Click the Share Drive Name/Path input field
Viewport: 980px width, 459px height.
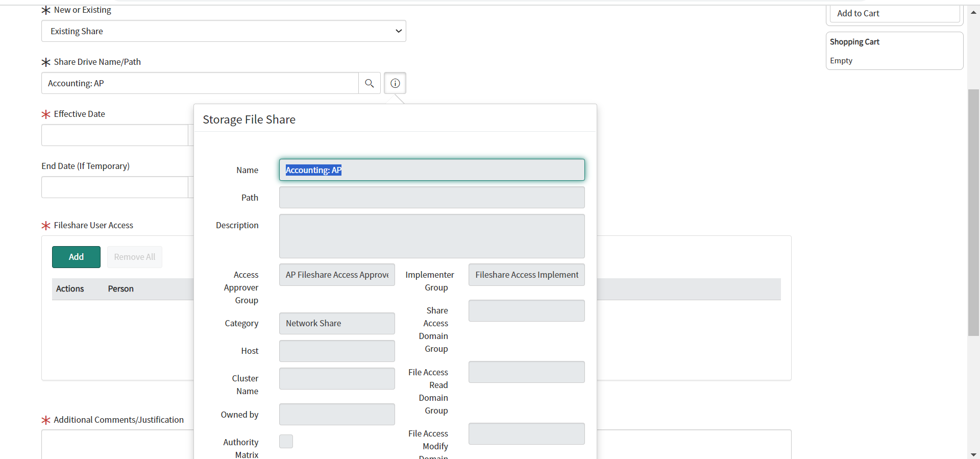(200, 83)
